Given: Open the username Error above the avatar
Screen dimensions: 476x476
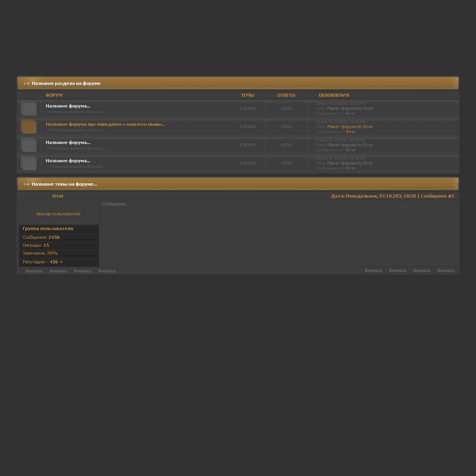Looking at the screenshot, I should 58,196.
